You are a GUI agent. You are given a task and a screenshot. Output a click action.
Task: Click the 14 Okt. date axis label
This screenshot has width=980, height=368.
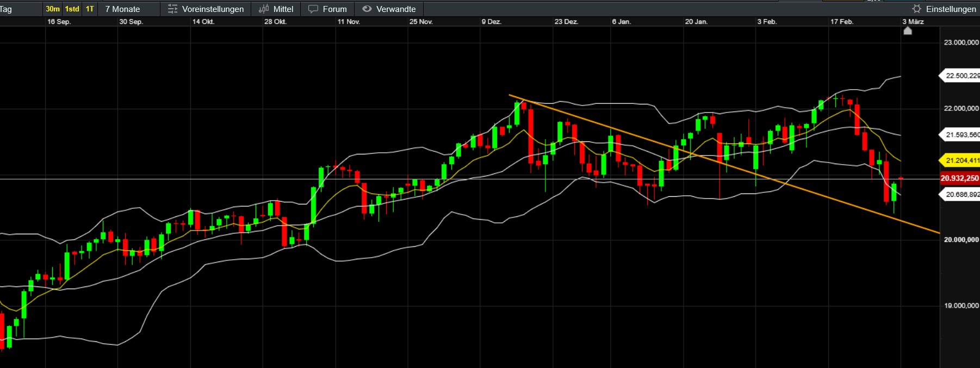pyautogui.click(x=203, y=22)
